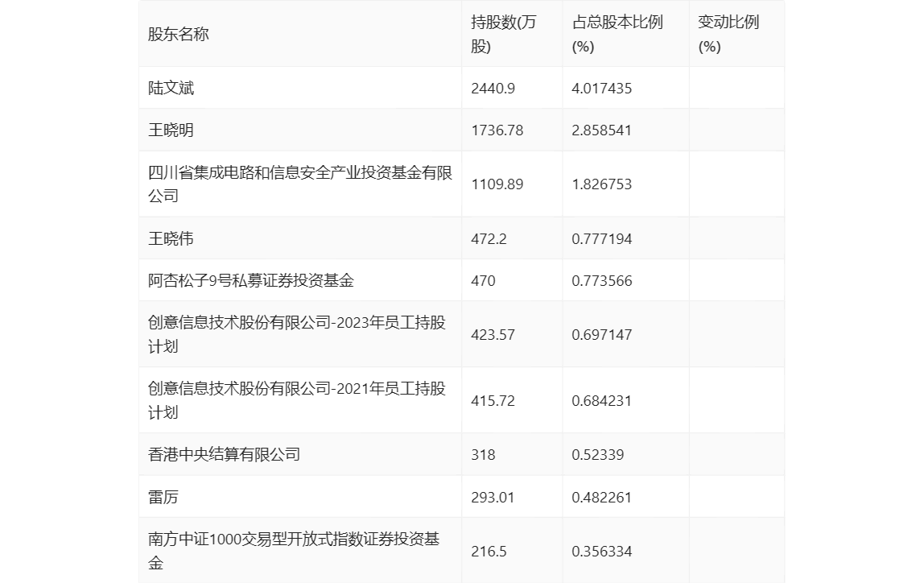Select shareholder name 雷厉
This screenshot has width=924, height=583.
pyautogui.click(x=163, y=497)
